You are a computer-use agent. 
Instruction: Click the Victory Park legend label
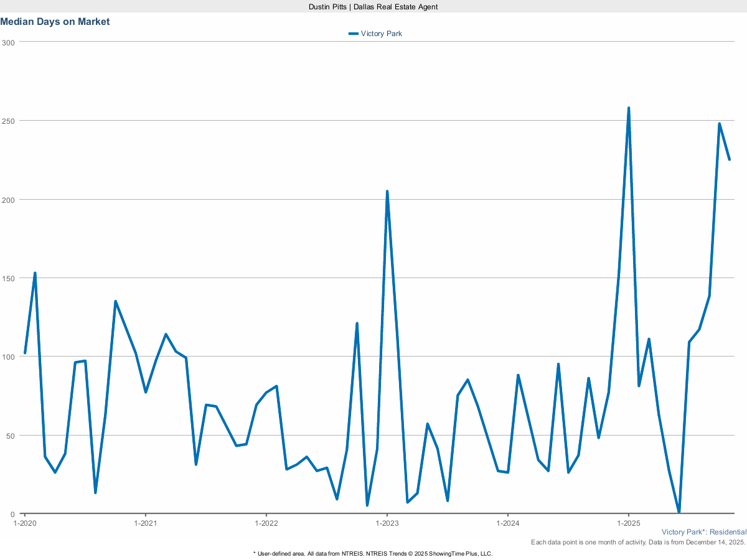pyautogui.click(x=381, y=34)
